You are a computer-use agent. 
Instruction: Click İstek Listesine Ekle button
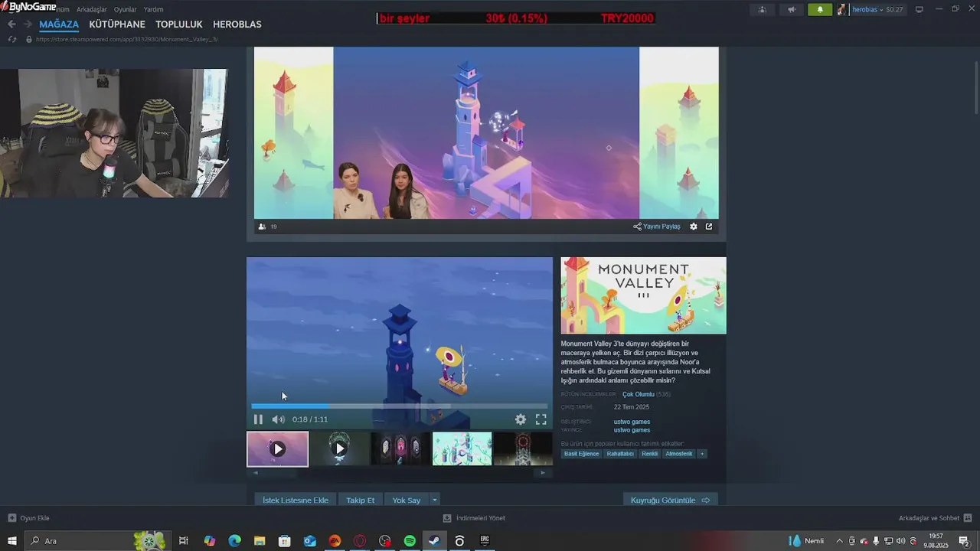[x=296, y=500]
